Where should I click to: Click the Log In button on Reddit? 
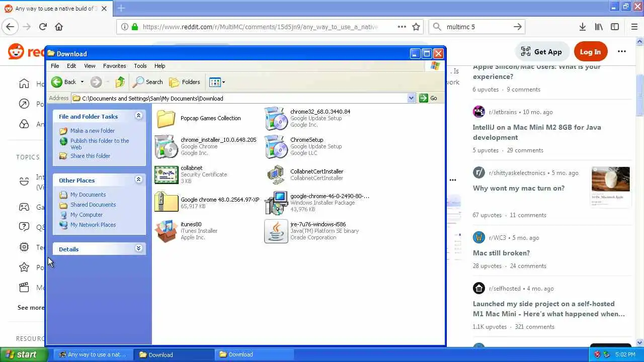click(x=590, y=51)
